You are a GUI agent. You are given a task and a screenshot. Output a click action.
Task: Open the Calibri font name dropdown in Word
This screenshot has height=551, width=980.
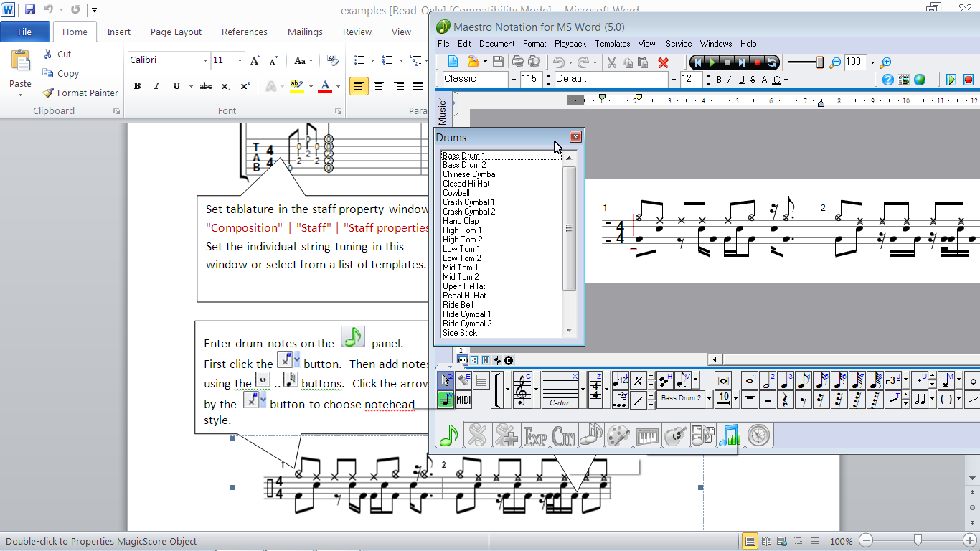click(x=205, y=61)
